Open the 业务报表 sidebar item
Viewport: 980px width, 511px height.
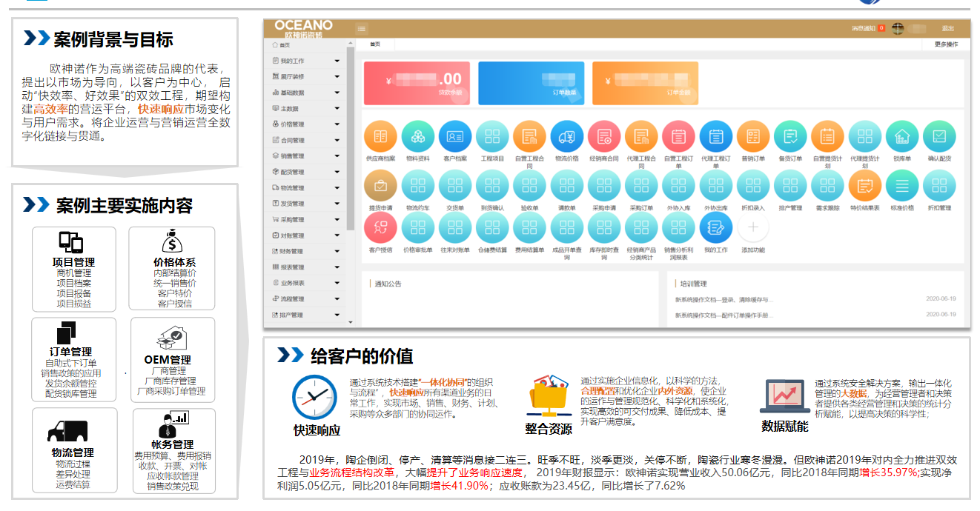[305, 283]
